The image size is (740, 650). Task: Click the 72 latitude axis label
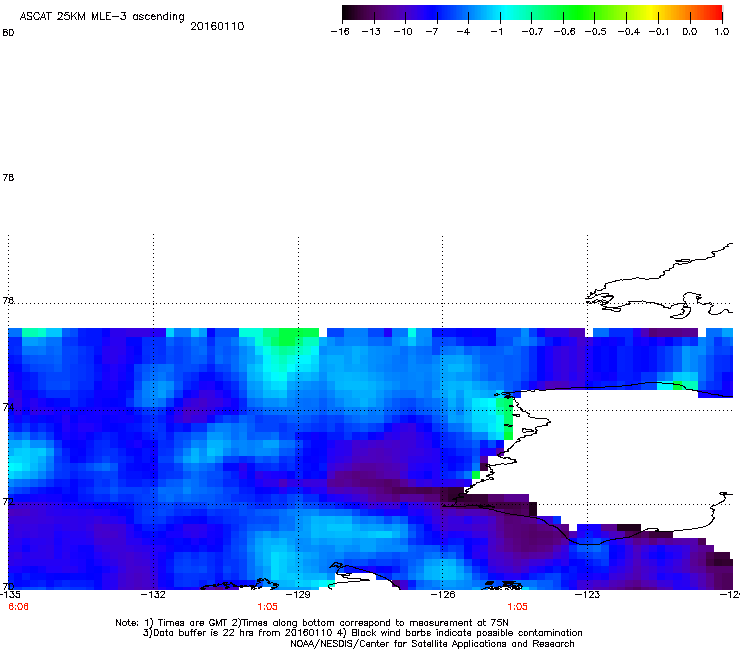pyautogui.click(x=8, y=501)
